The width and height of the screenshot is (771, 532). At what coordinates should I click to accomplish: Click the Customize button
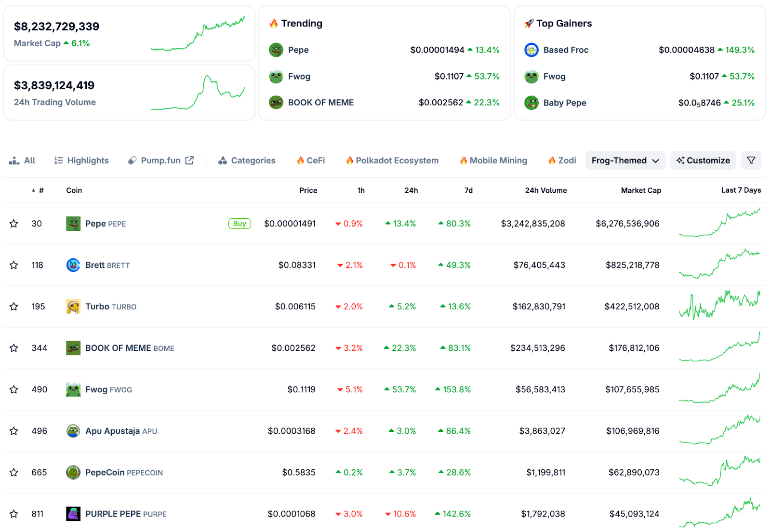click(703, 160)
